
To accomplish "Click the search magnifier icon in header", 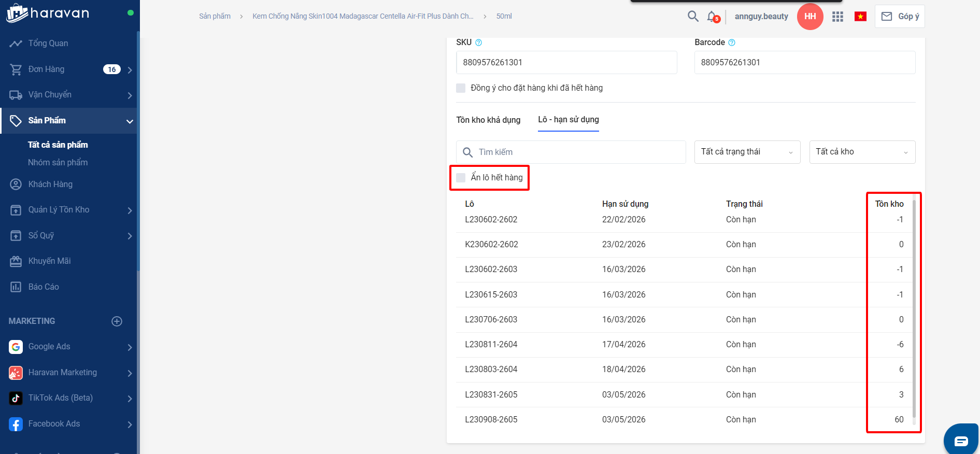I will pos(693,16).
